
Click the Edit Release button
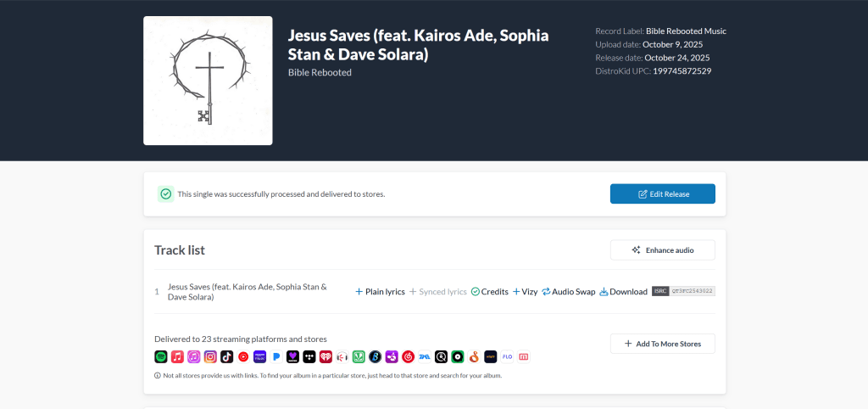663,194
